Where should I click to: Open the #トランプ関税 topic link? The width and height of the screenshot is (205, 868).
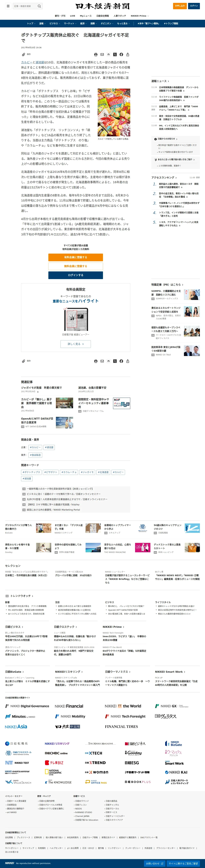point(171,24)
